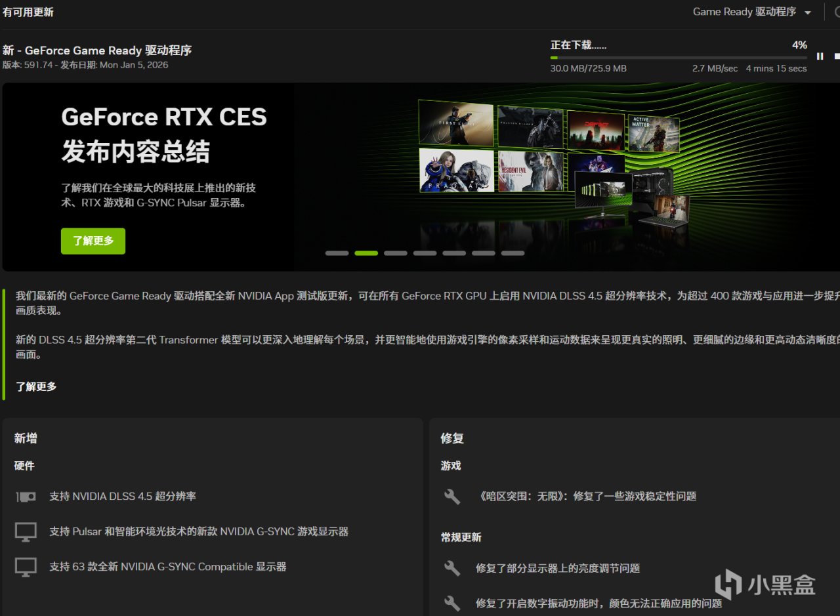The width and height of the screenshot is (840, 616).
Task: Open the Game Ready 驱动程序 dropdown
Action: [752, 12]
